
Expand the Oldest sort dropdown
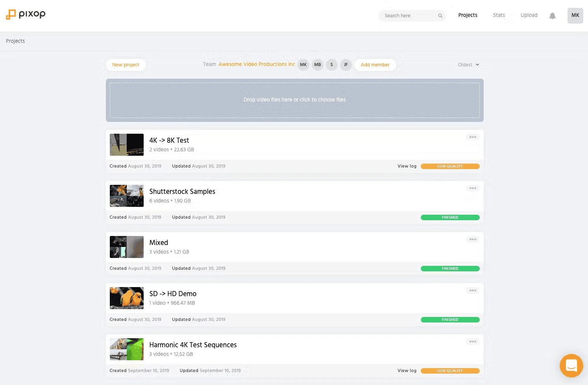pyautogui.click(x=468, y=65)
